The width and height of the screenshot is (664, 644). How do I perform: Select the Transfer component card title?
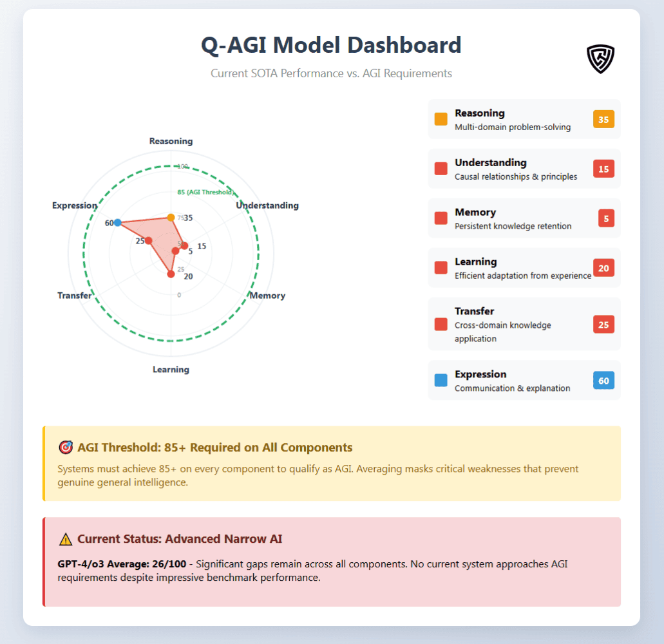[x=474, y=311]
